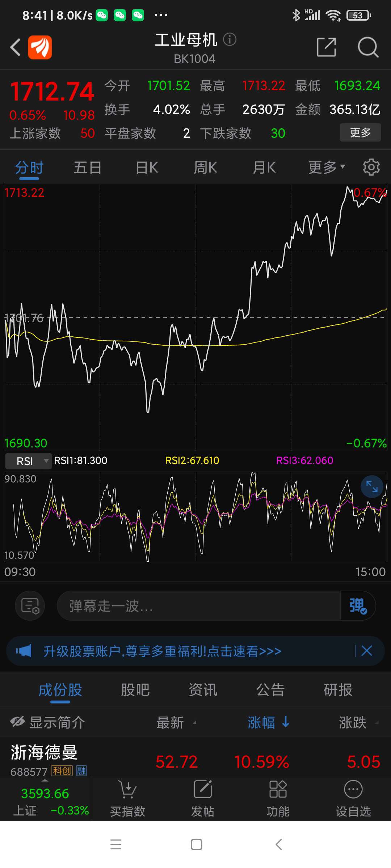Switch to 日K chart tab
This screenshot has width=391, height=868.
147,167
